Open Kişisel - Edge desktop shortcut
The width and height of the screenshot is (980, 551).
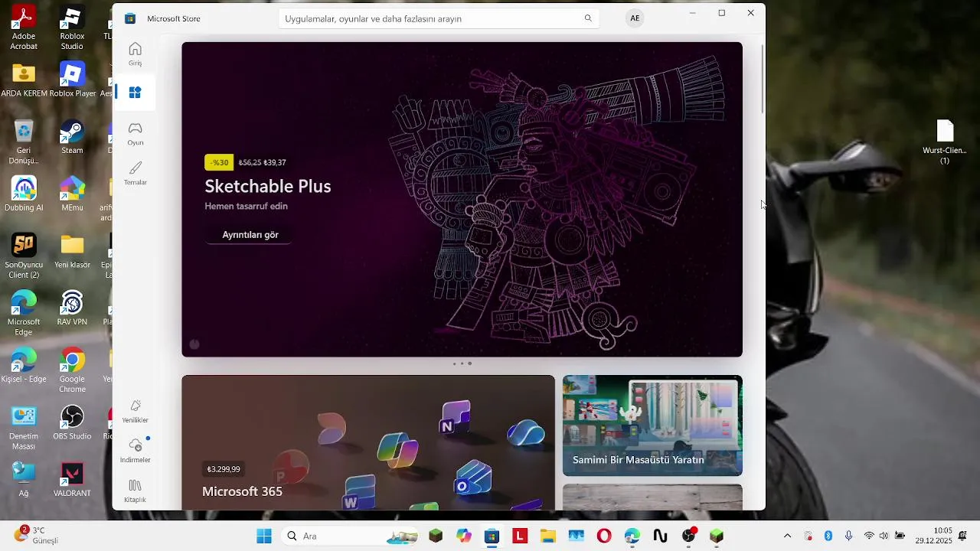pyautogui.click(x=24, y=365)
